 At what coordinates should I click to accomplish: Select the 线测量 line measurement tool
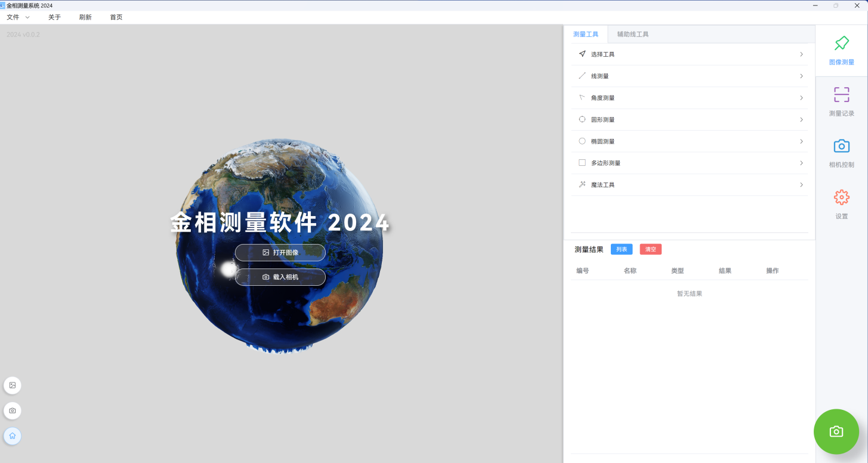click(600, 76)
